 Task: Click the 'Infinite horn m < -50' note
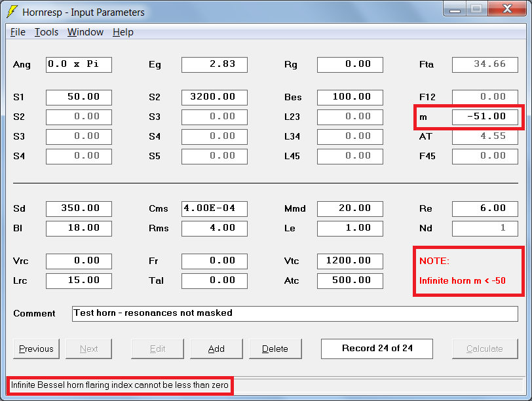coord(463,281)
